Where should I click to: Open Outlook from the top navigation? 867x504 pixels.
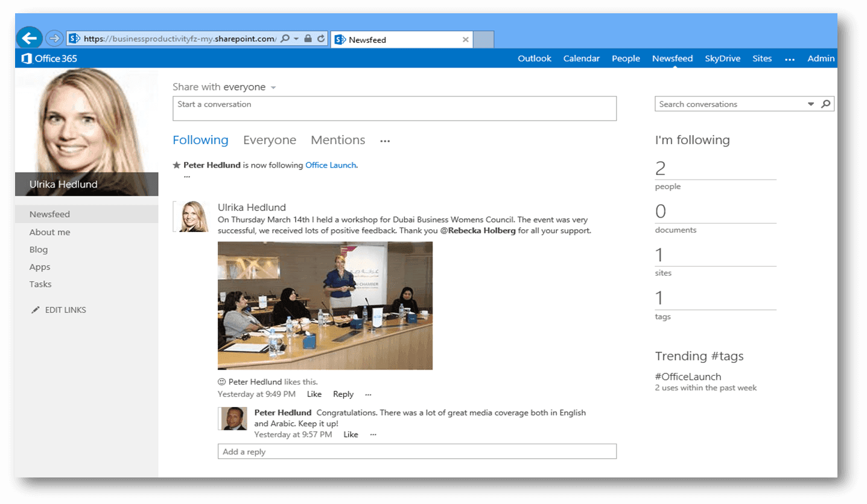(x=534, y=58)
